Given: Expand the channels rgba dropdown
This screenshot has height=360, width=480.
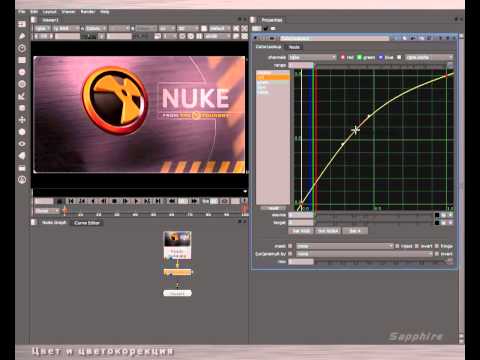Looking at the screenshot, I should coord(312,57).
